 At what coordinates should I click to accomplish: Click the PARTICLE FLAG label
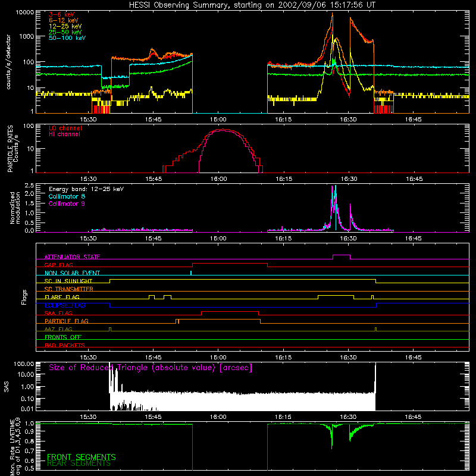[x=67, y=321]
